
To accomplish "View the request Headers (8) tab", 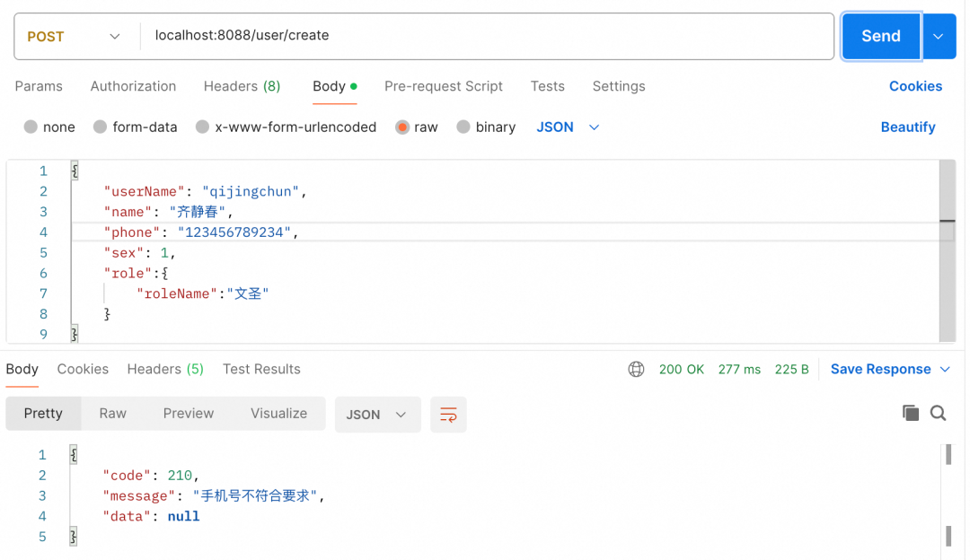I will [242, 86].
